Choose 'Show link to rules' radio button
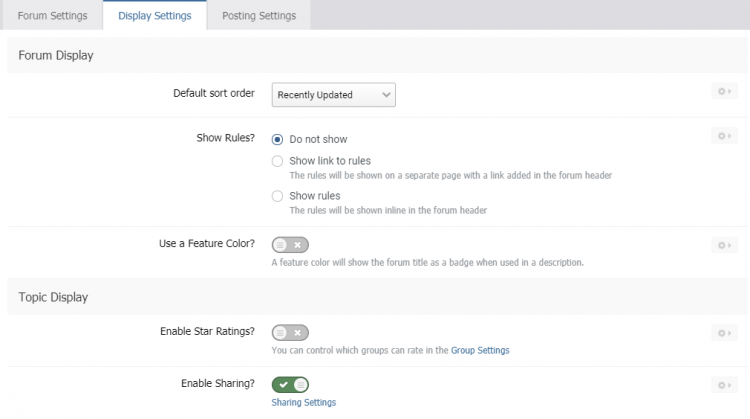The width and height of the screenshot is (750, 419). click(x=278, y=160)
